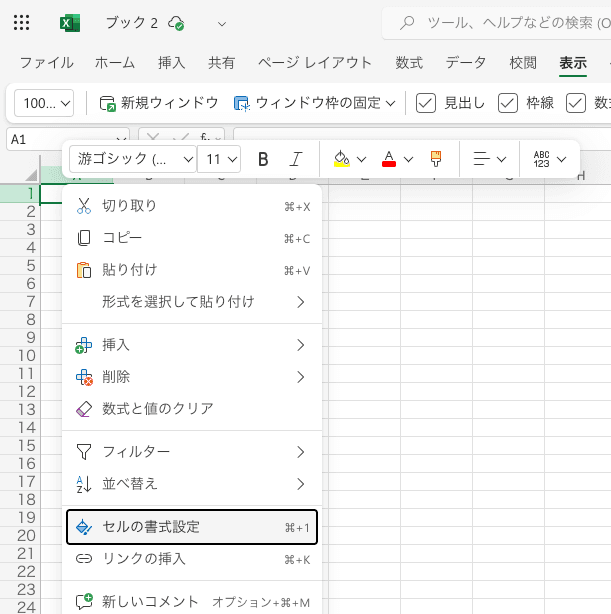611x614 pixels.
Task: Expand the font color options arrow
Action: [409, 159]
